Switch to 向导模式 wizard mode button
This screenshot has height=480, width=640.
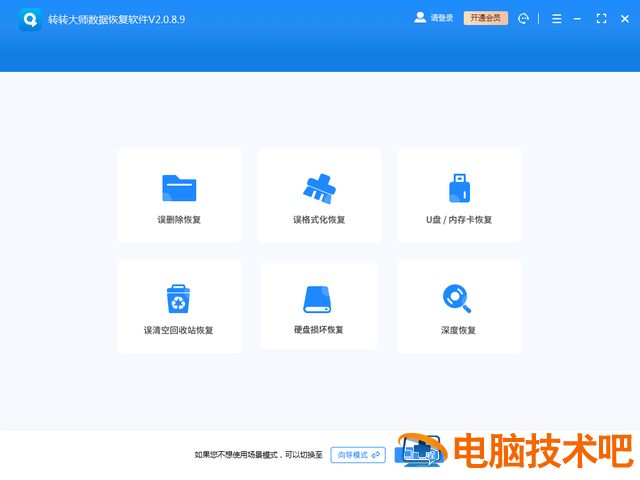[358, 455]
